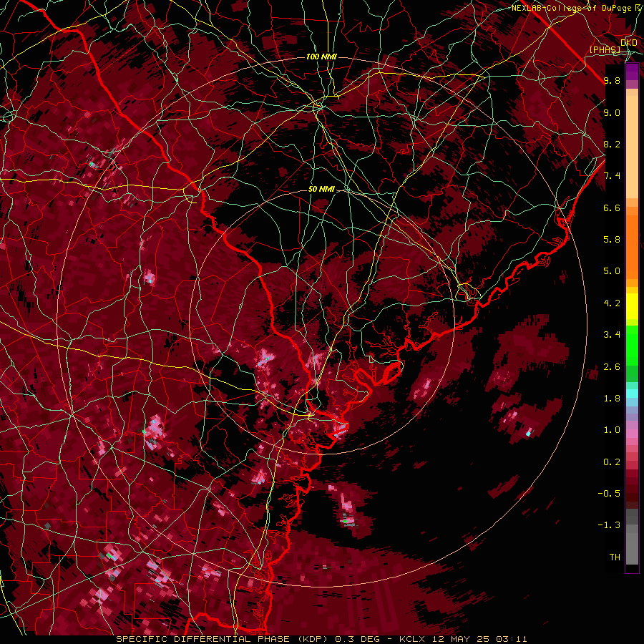Screen dimensions: 644x644
Task: Click the -0.5 scale value
Action: click(609, 494)
